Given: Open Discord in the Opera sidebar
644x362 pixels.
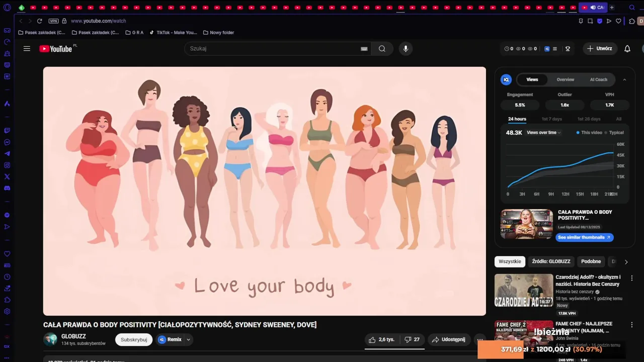Looking at the screenshot, I should (7, 189).
